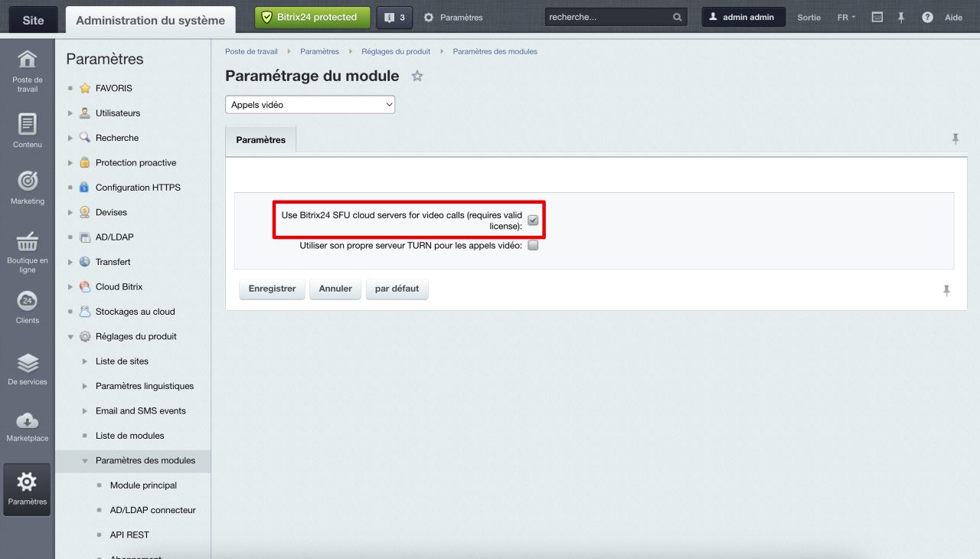This screenshot has height=559, width=980.
Task: Click the Recherche magnifier icon in tree
Action: tap(85, 138)
